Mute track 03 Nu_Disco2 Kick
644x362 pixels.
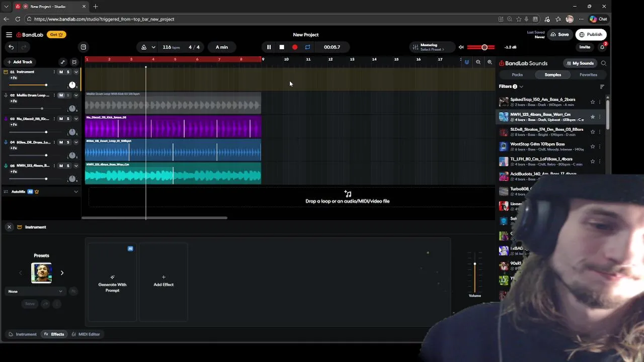click(61, 119)
